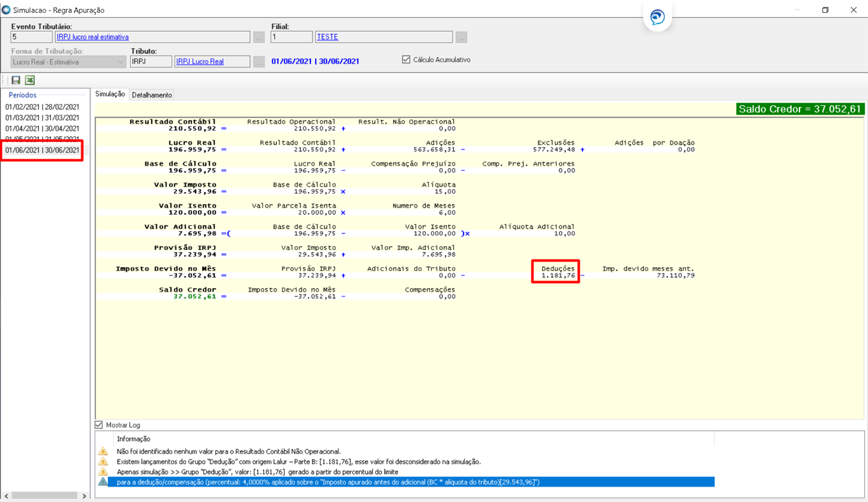Screen dimensions: 868x502
Task: Select period 01/06/2021 | 30/06/2021
Action: [x=43, y=150]
